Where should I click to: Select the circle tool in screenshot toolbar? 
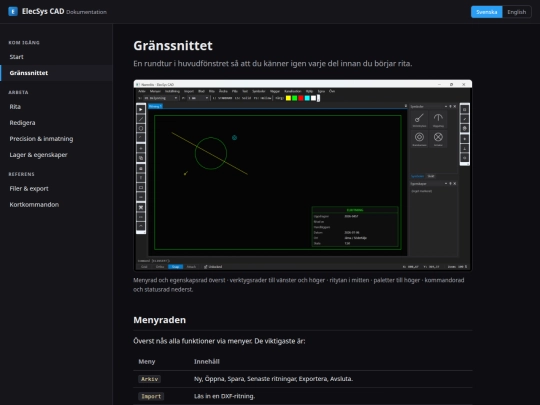[x=141, y=128]
